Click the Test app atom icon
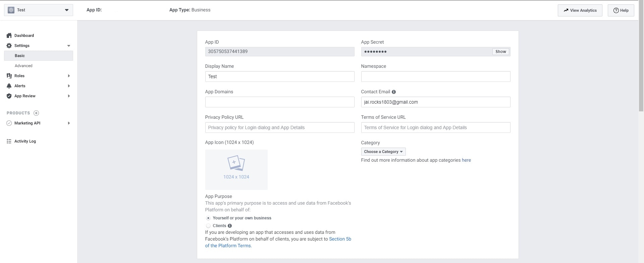This screenshot has height=263, width=644. pos(11,10)
